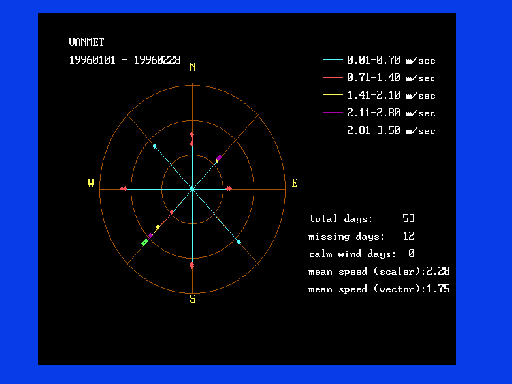Image resolution: width=512 pixels, height=384 pixels.
Task: Click the purple marker on northeast spoke
Action: pyautogui.click(x=219, y=158)
